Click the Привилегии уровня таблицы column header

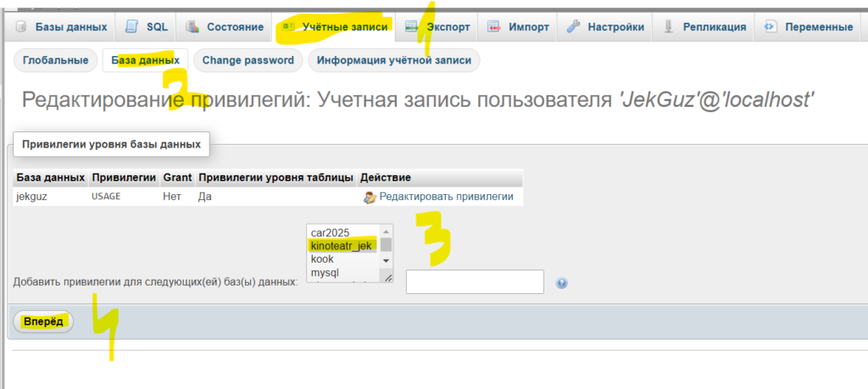pos(275,178)
